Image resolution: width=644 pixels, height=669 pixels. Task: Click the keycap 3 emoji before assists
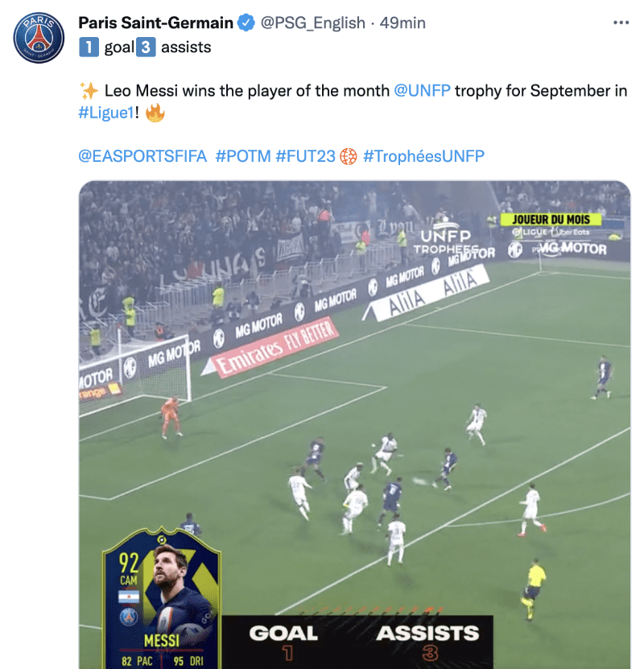[x=146, y=47]
